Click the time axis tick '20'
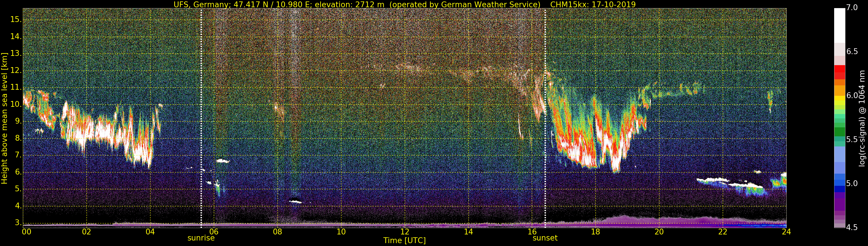This screenshot has width=868, height=246. coord(659,232)
